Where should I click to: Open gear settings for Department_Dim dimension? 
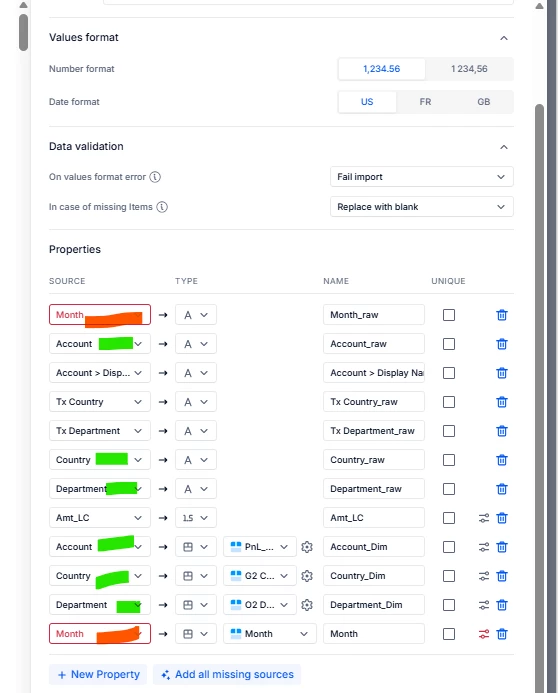307,605
